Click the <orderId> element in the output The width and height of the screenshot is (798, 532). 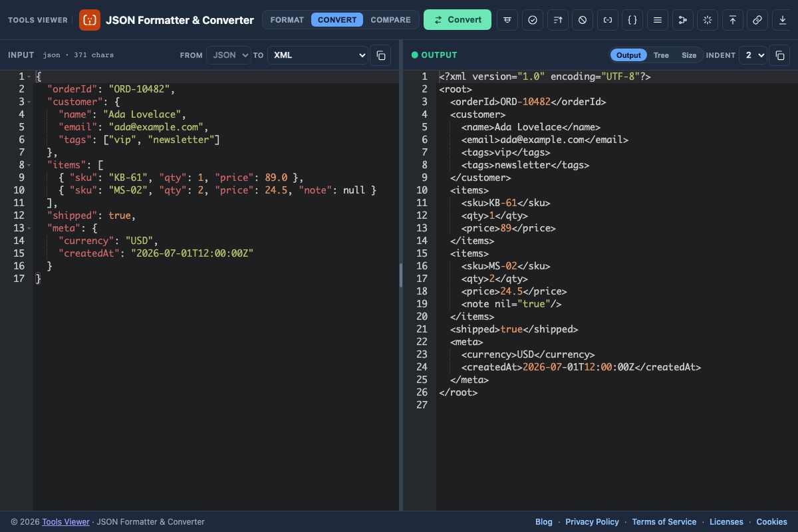[x=528, y=102]
